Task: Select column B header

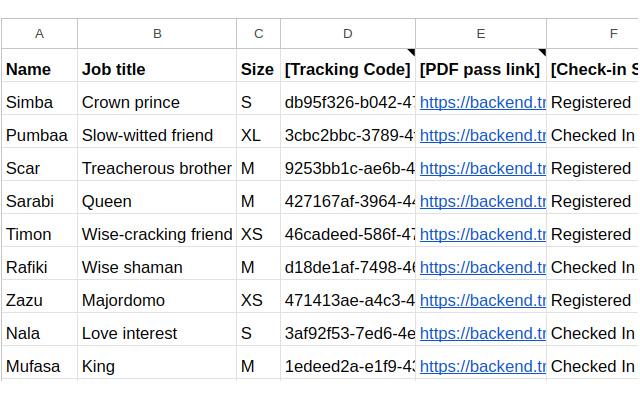Action: [157, 33]
